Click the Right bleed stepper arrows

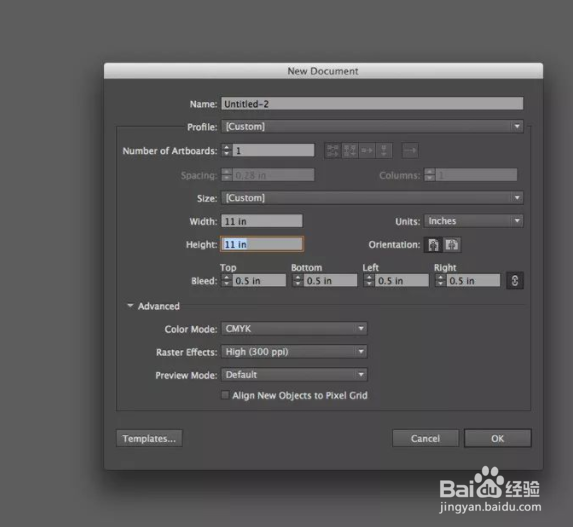(x=441, y=281)
